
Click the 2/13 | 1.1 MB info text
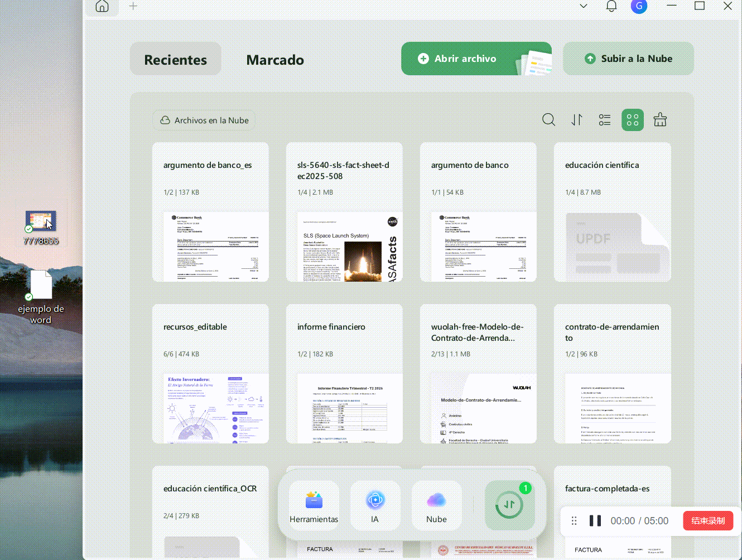451,354
